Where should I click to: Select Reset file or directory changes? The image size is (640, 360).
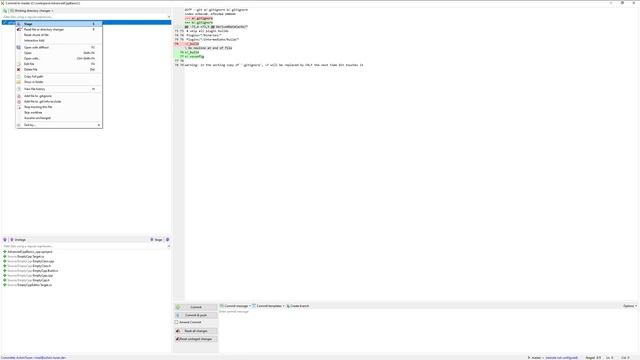[x=59, y=29]
